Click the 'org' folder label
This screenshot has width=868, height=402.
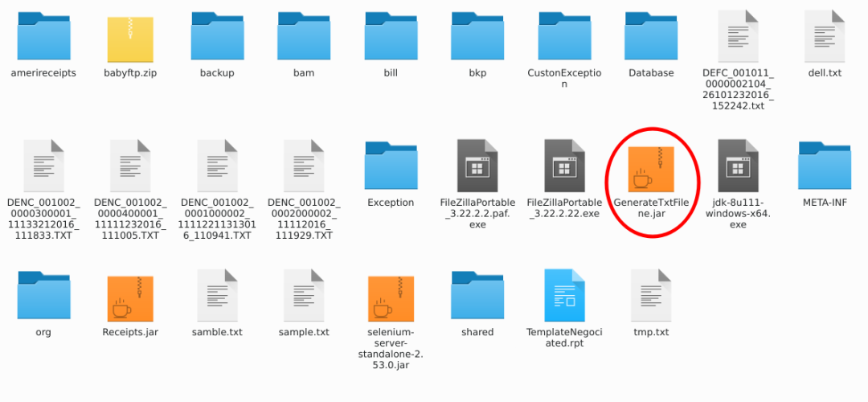click(43, 332)
